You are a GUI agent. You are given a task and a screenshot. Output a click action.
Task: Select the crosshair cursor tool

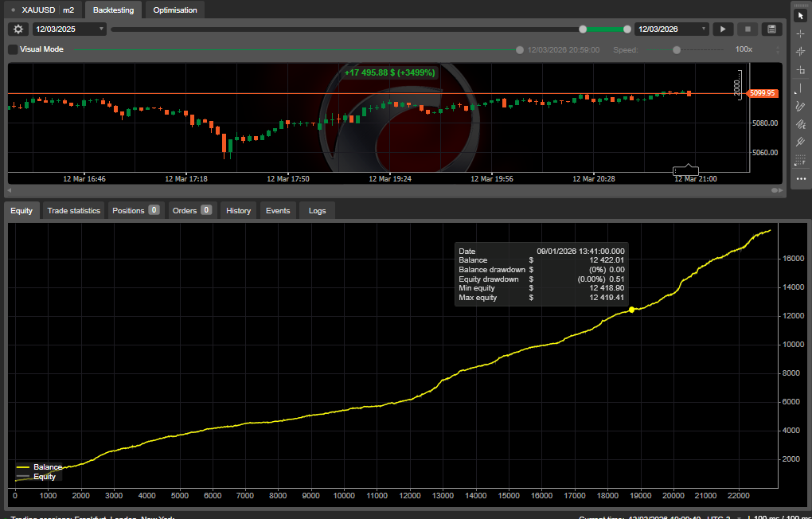tap(800, 33)
